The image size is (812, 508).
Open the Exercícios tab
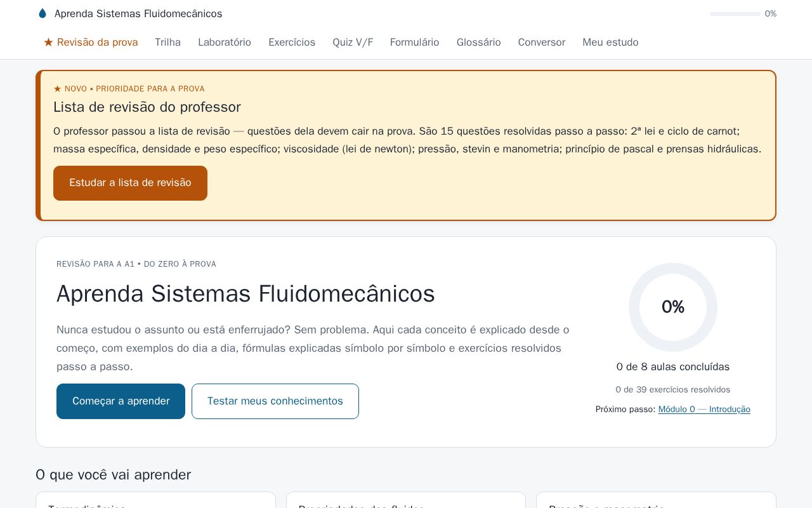pyautogui.click(x=292, y=43)
